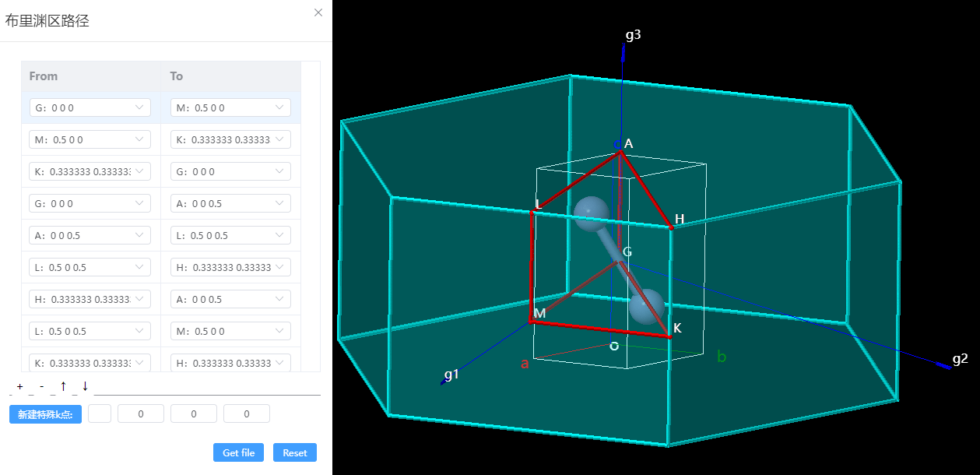This screenshot has width=980, height=475.
Task: Open To dropdown in the G→M row
Action: (x=230, y=107)
